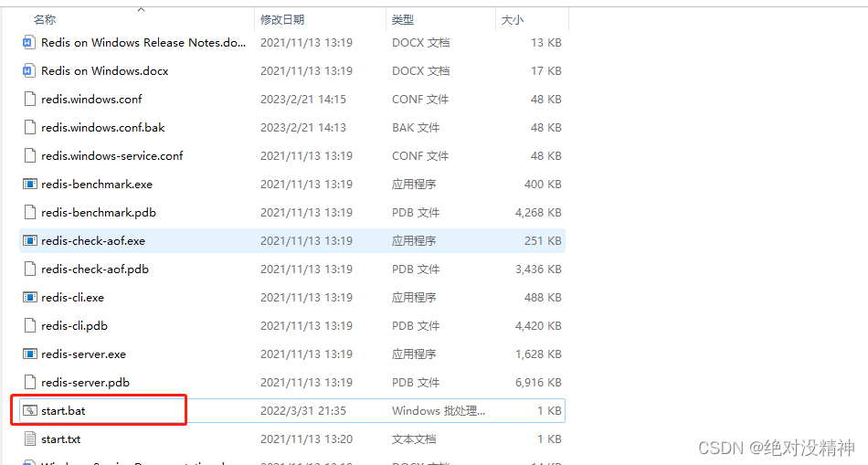This screenshot has width=868, height=465.
Task: Click the redis-check-aof.exe application icon
Action: [30, 241]
